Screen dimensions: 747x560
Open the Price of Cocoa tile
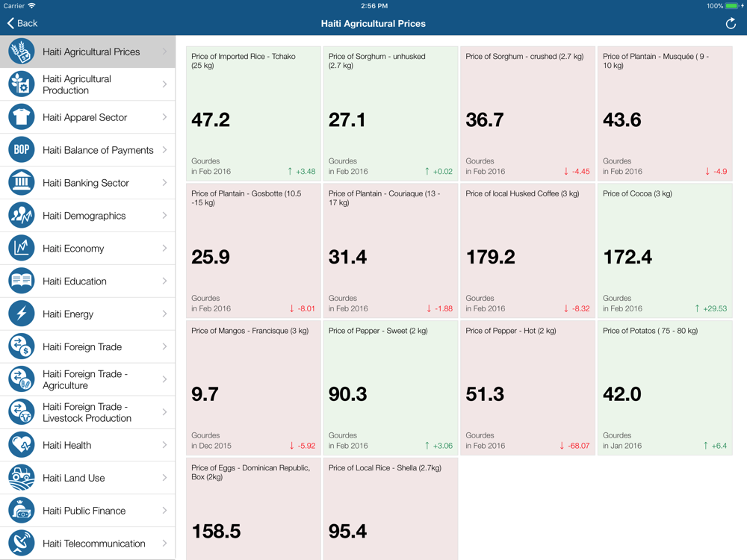click(664, 251)
